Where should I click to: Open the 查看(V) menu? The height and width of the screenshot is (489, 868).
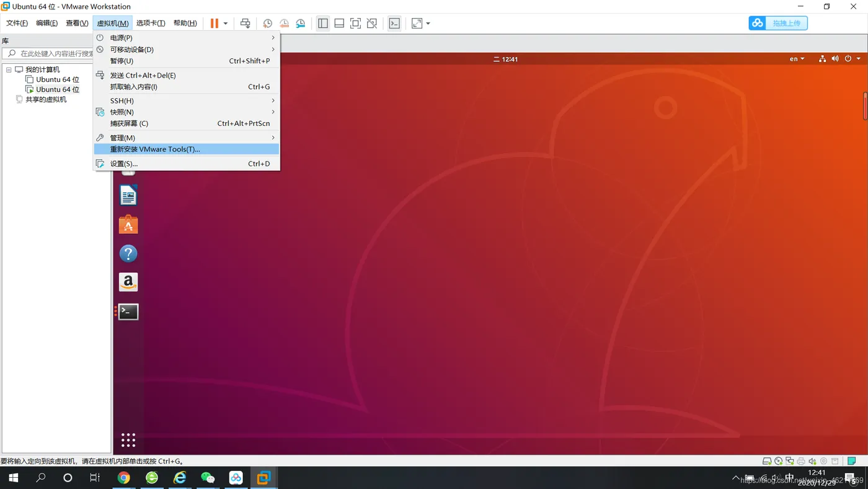77,23
